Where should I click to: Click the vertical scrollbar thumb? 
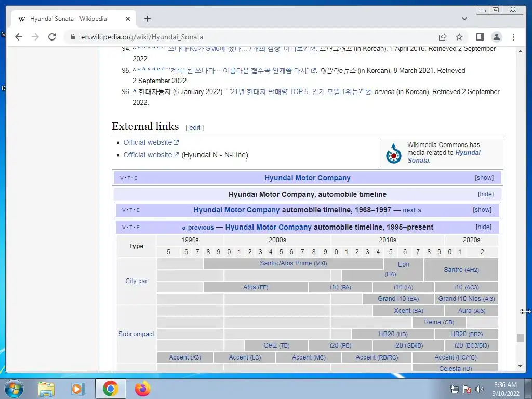pos(520,338)
